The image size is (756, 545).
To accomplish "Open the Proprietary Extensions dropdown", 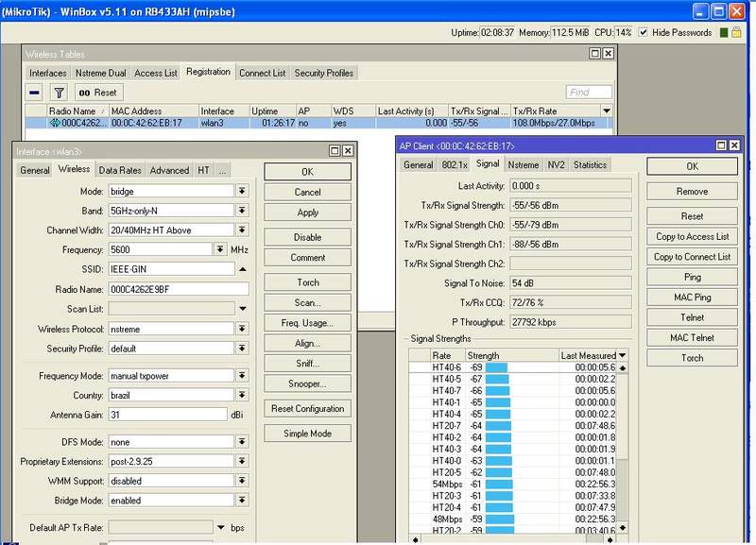I will 242,461.
